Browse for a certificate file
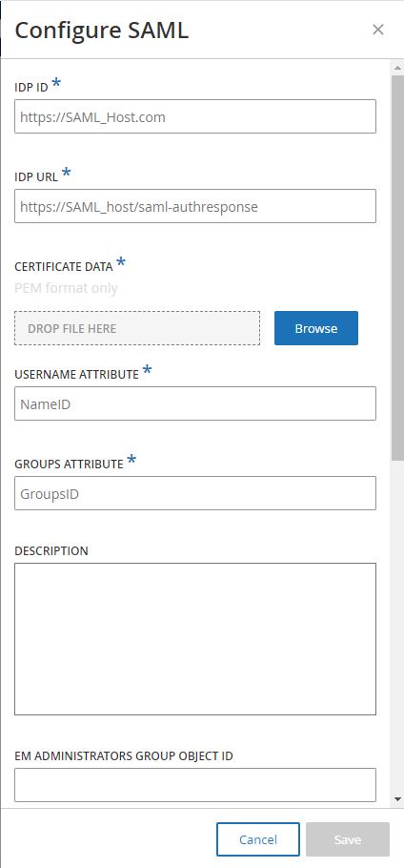The width and height of the screenshot is (404, 868). point(316,328)
